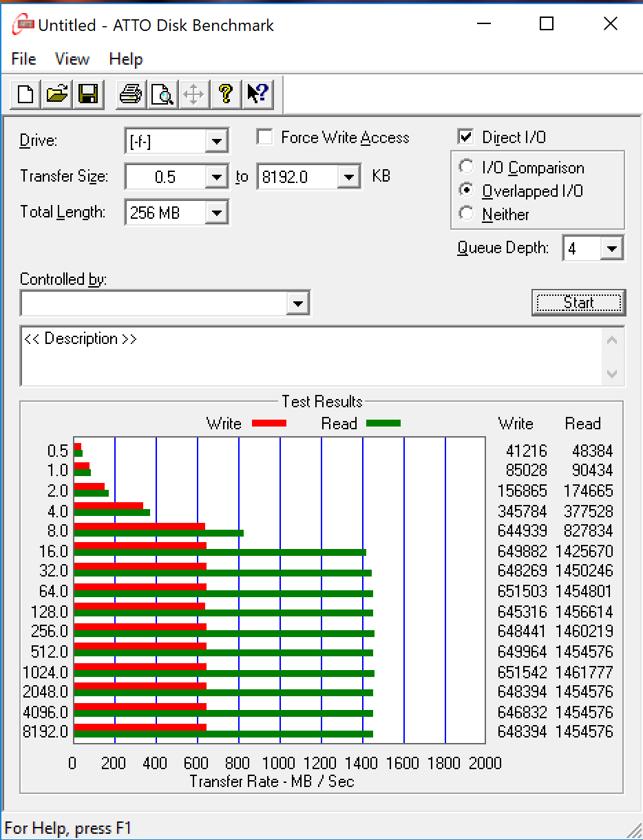
Task: Open the View menu
Action: (x=72, y=59)
